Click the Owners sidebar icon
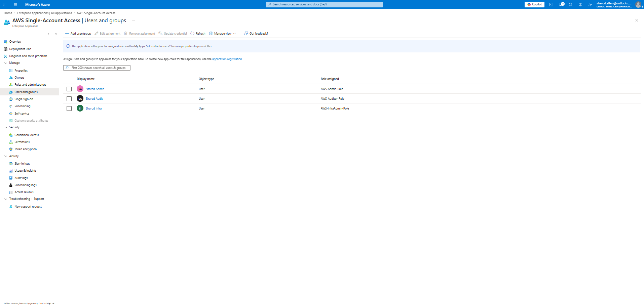 (11, 78)
